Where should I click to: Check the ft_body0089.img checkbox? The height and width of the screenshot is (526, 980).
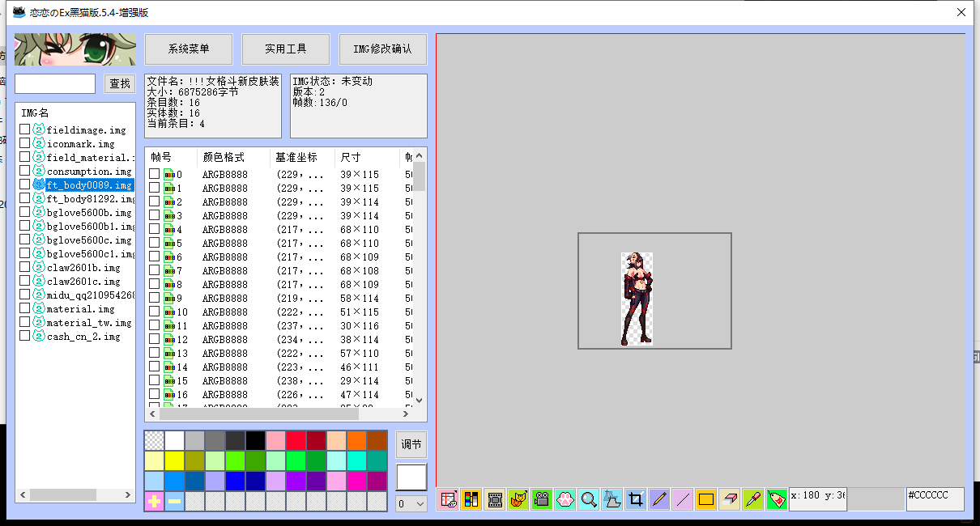tap(24, 185)
